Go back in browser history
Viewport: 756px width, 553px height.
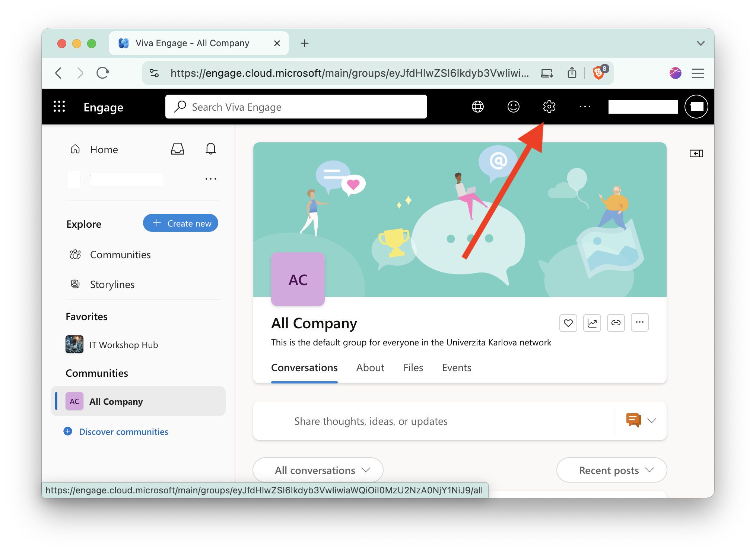point(58,73)
